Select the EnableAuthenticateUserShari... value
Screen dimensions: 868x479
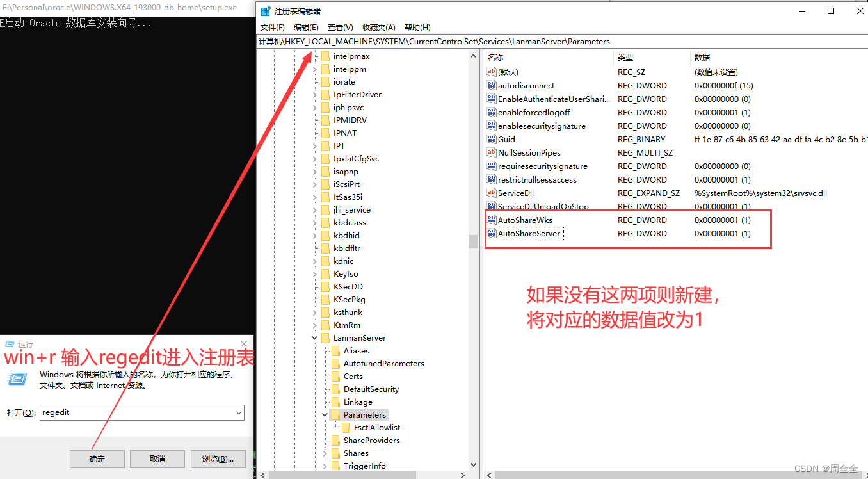pyautogui.click(x=554, y=99)
